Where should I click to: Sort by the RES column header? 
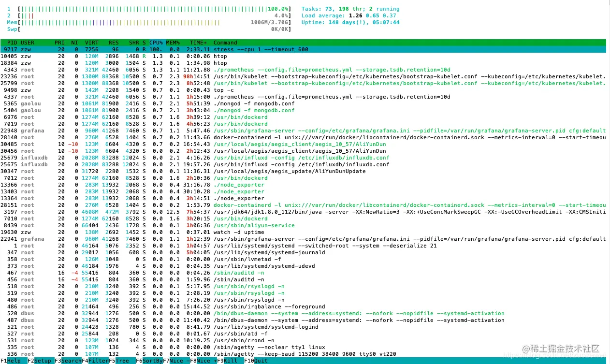[x=114, y=43]
